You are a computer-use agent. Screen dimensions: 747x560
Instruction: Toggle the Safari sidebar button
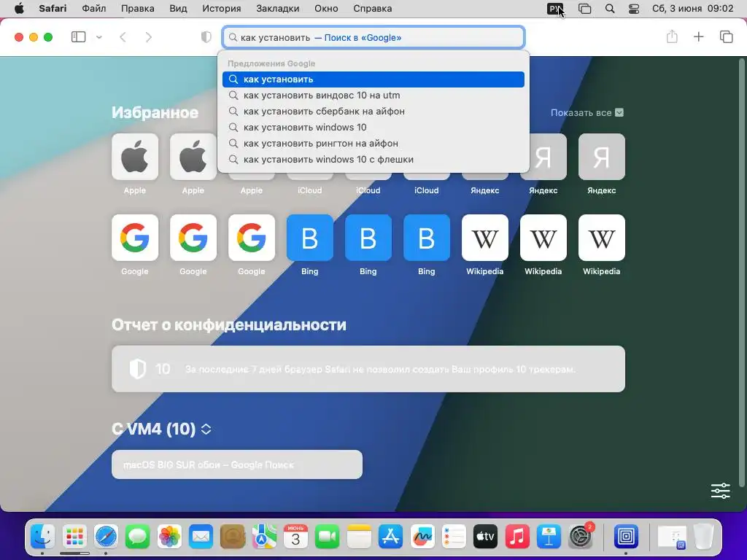78,37
